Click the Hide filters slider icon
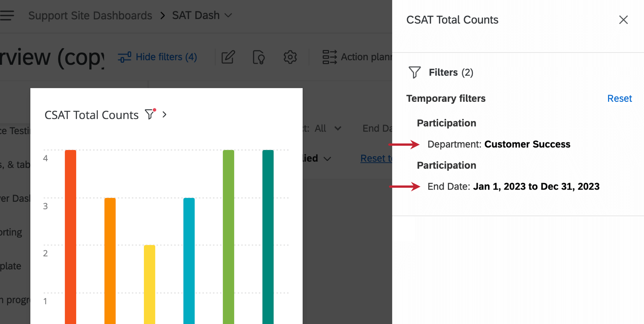This screenshot has height=324, width=644. pos(125,57)
